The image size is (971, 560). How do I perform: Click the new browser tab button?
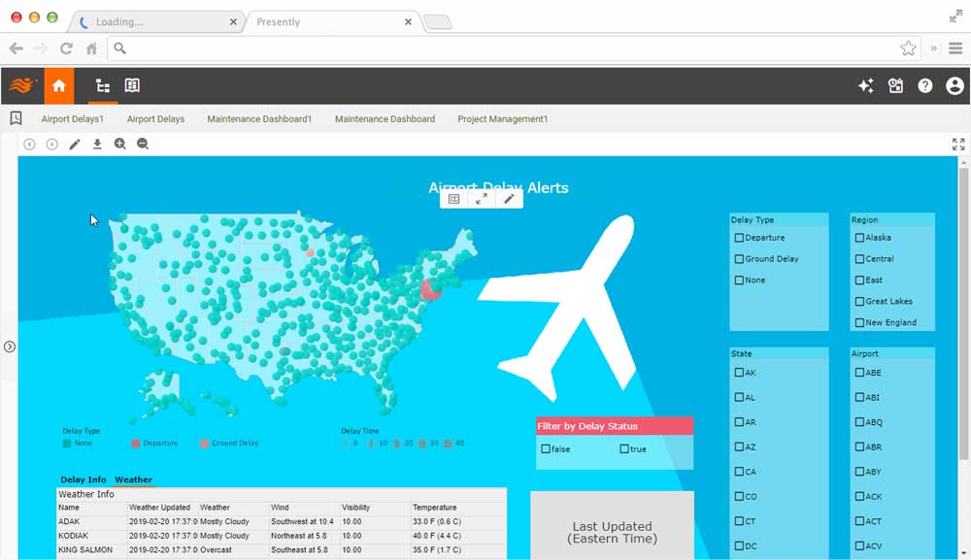[x=438, y=22]
